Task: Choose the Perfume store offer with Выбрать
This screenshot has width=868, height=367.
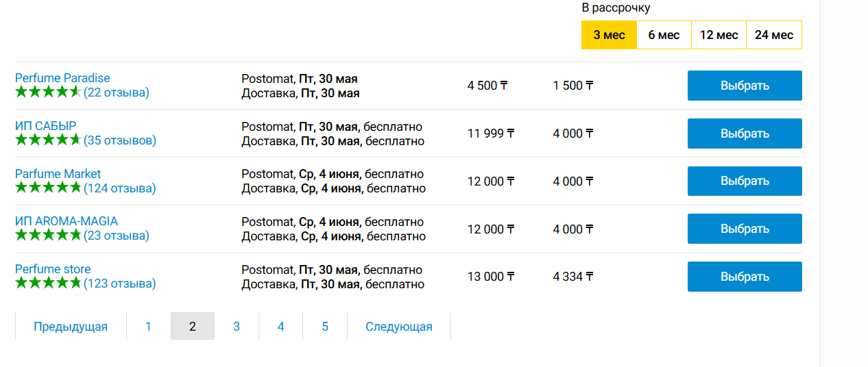Action: (x=745, y=277)
